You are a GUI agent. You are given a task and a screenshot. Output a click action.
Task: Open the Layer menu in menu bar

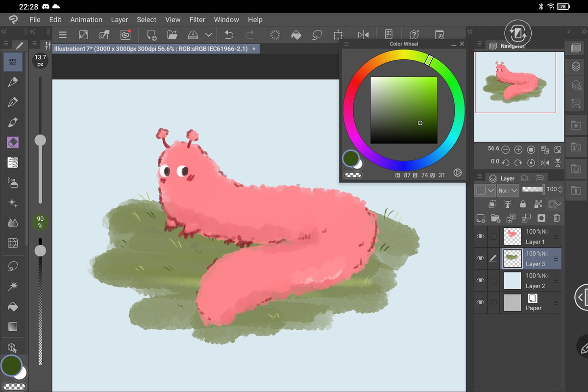[120, 20]
